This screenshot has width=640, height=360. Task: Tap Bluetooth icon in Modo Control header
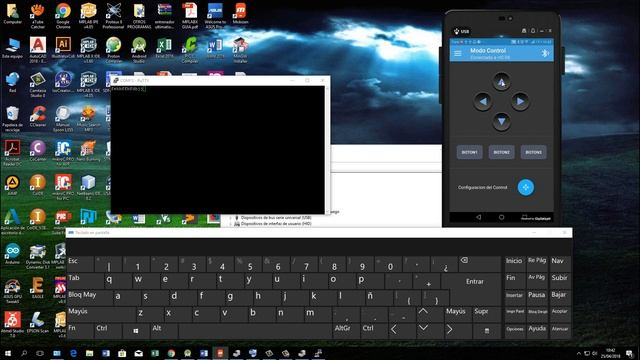pyautogui.click(x=544, y=53)
